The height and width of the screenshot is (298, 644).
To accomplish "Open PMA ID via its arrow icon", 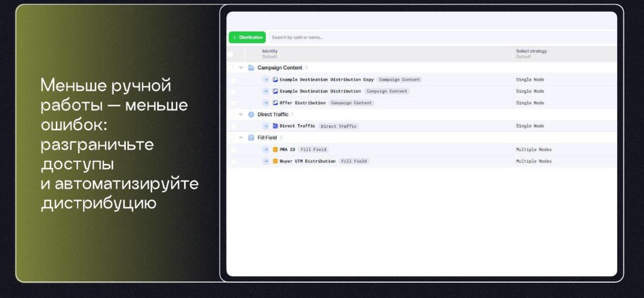I will click(x=266, y=150).
